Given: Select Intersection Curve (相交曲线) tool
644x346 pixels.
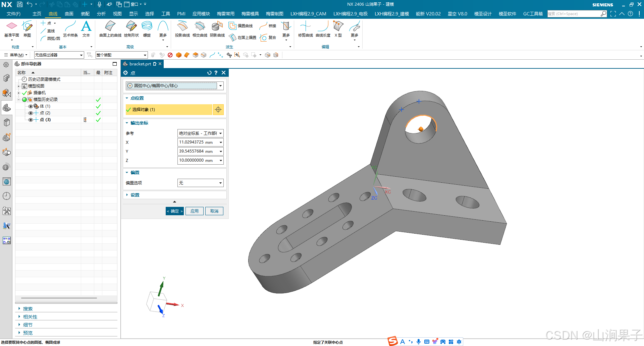Looking at the screenshot, I should pyautogui.click(x=200, y=29).
